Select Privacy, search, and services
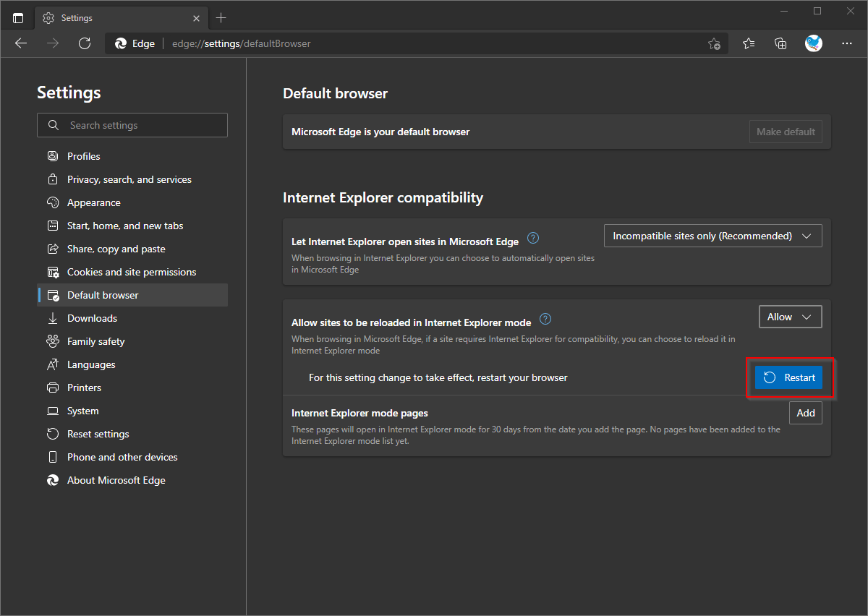Screen dimensions: 868x616 pos(129,179)
